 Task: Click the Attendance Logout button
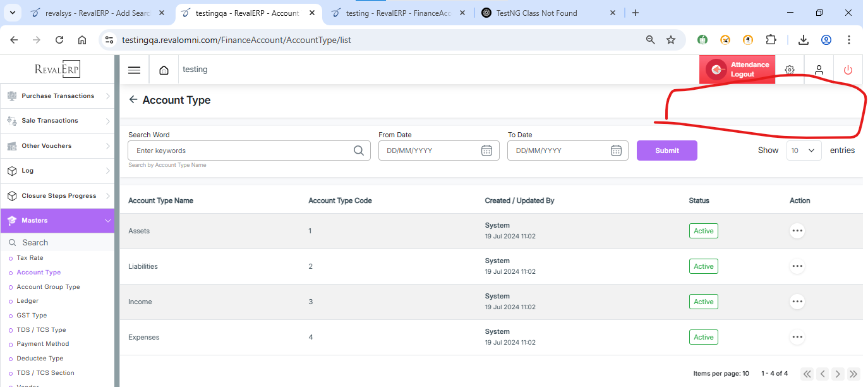click(737, 70)
